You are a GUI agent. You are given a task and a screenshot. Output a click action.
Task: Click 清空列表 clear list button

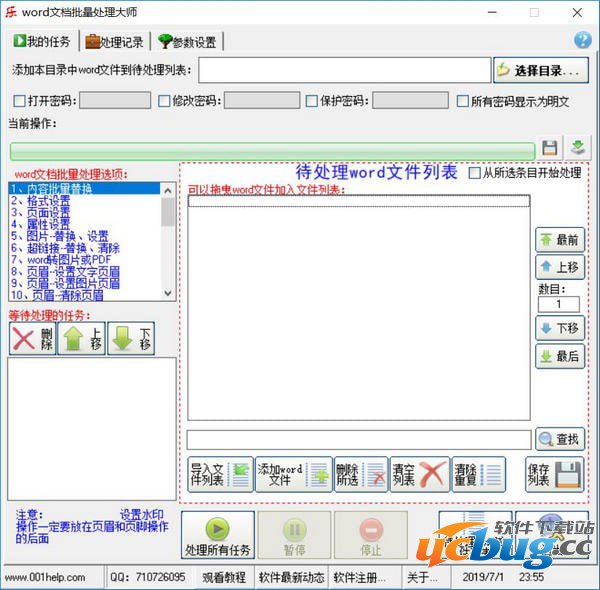coord(419,474)
